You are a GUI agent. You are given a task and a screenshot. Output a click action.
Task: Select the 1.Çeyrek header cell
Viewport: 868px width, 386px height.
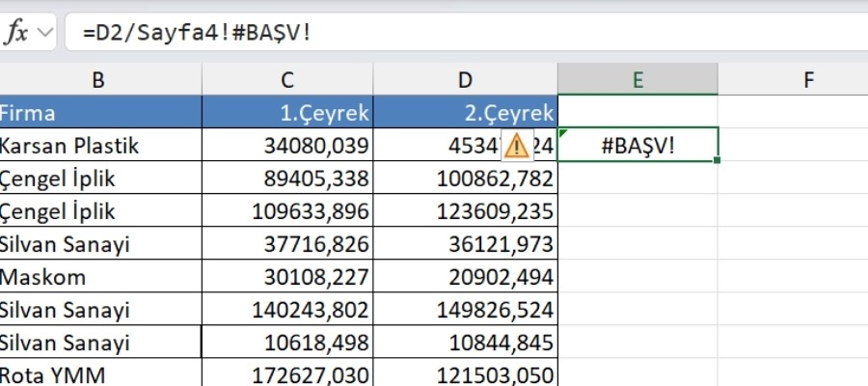pyautogui.click(x=286, y=113)
